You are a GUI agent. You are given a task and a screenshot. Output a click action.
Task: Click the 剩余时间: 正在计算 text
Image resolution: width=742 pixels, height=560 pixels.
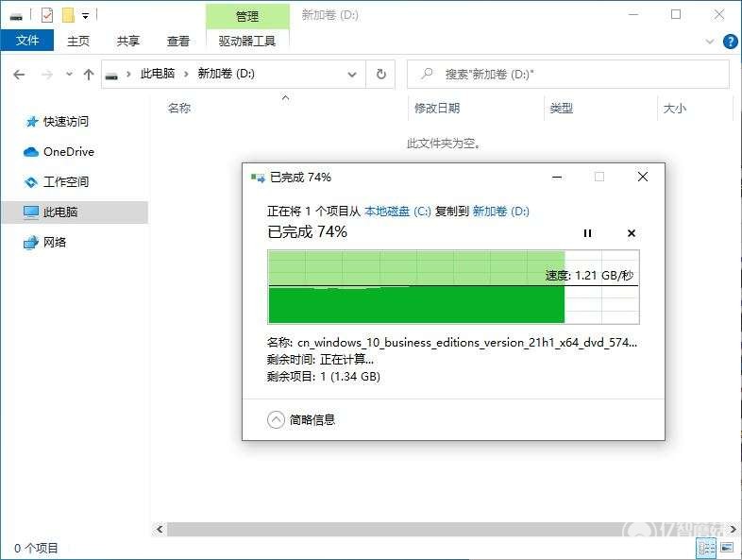click(x=320, y=360)
